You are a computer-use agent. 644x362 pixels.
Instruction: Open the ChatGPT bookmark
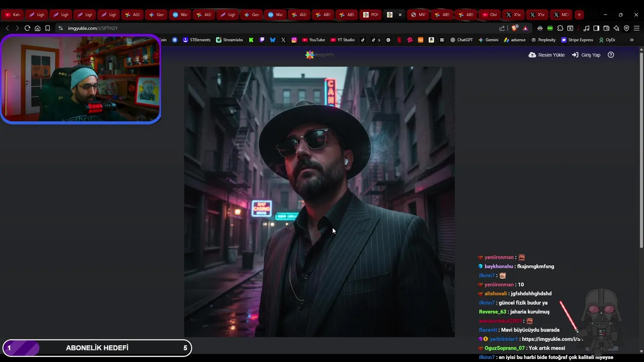[461, 40]
